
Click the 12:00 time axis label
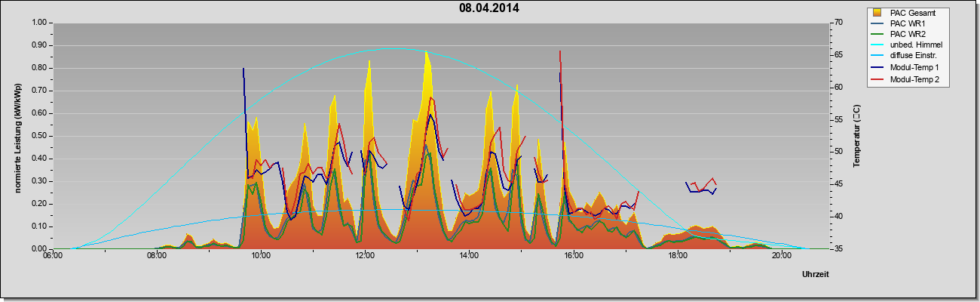pos(365,254)
